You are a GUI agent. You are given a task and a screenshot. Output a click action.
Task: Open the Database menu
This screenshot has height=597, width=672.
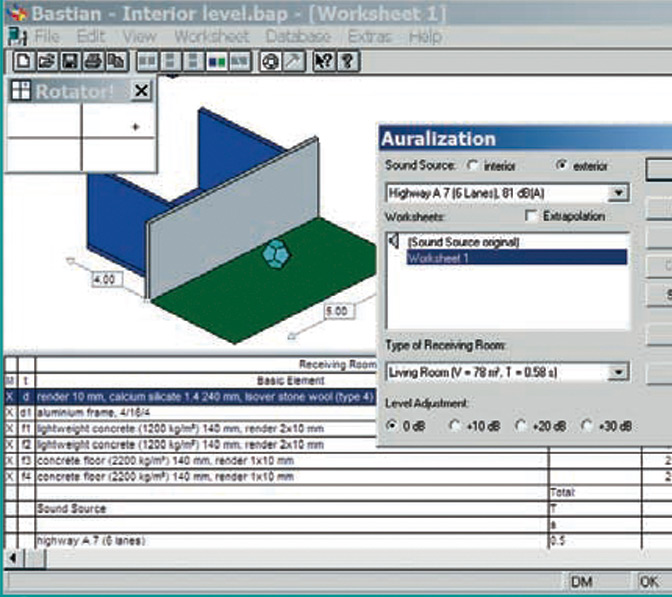click(297, 36)
